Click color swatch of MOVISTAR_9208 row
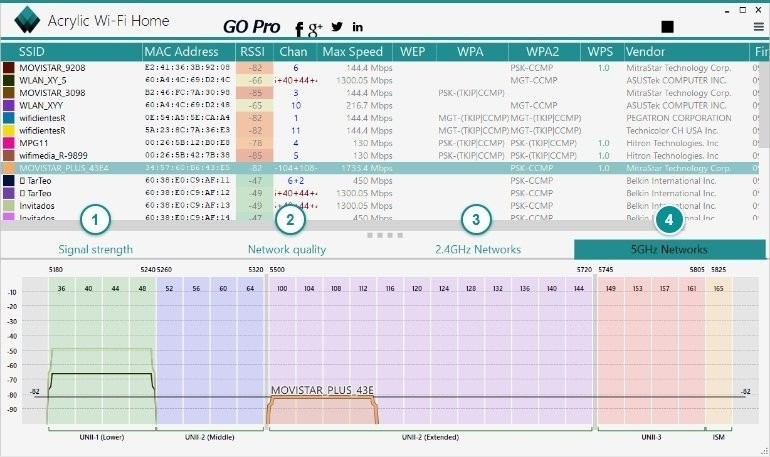Screen dimensions: 770x457 coord(9,67)
